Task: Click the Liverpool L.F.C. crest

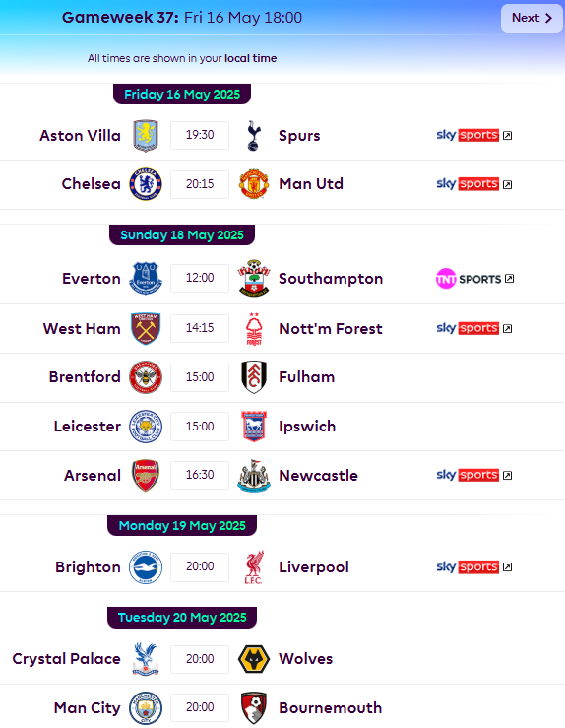Action: 254,566
